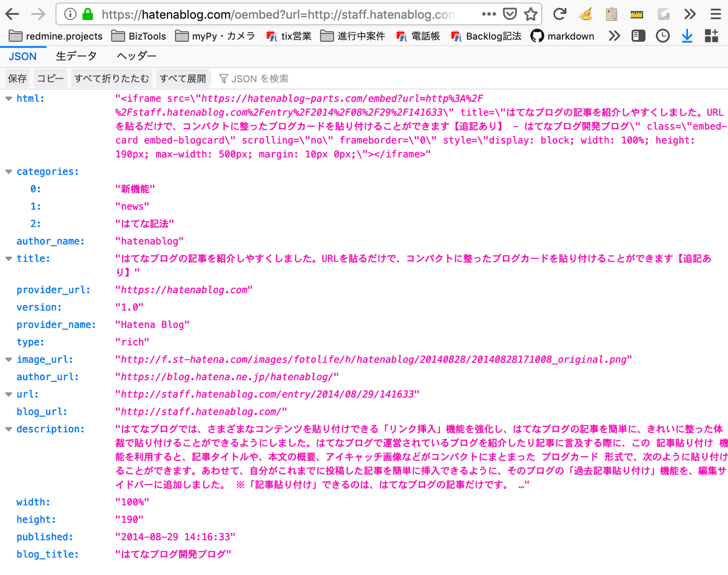This screenshot has height=575, width=728.
Task: Toggle the sidebar view icon
Action: click(x=638, y=36)
